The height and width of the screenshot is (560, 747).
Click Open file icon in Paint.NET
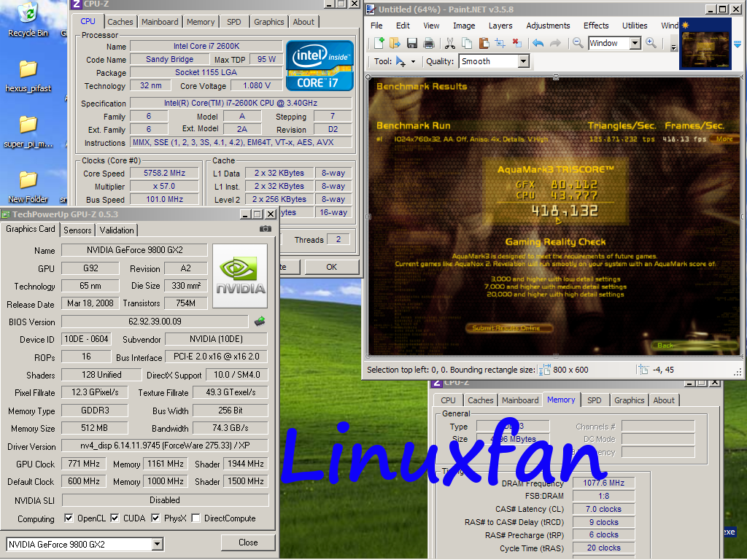tap(395, 43)
